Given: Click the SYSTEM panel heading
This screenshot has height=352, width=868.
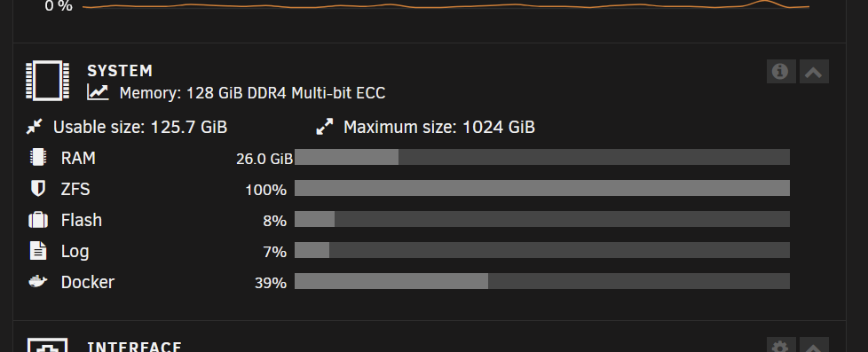Looking at the screenshot, I should point(120,71).
